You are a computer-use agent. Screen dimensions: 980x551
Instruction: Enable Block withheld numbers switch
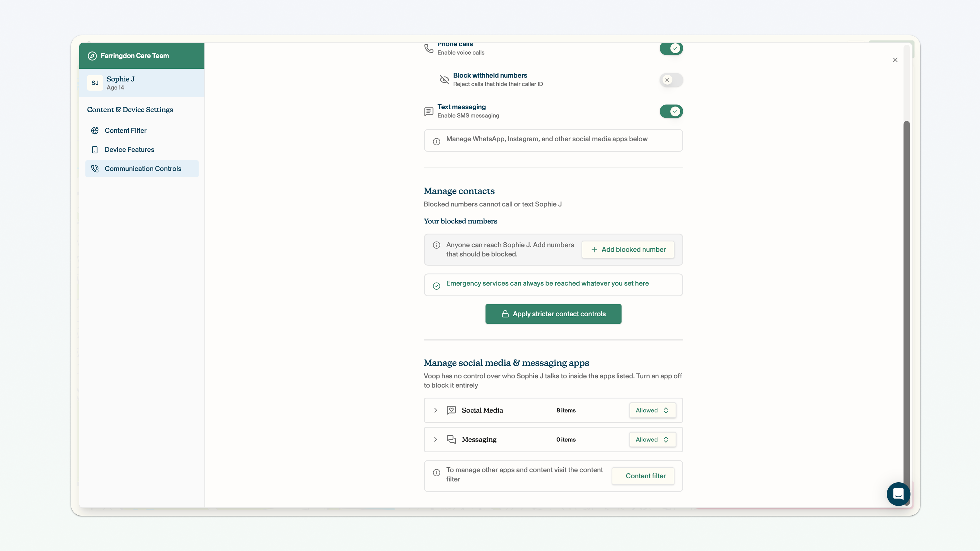point(671,80)
